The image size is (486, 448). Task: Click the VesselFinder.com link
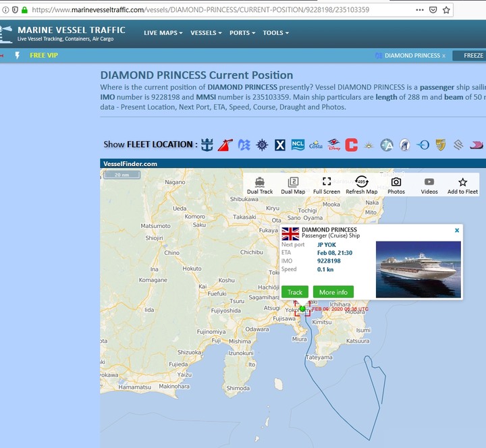click(x=130, y=164)
